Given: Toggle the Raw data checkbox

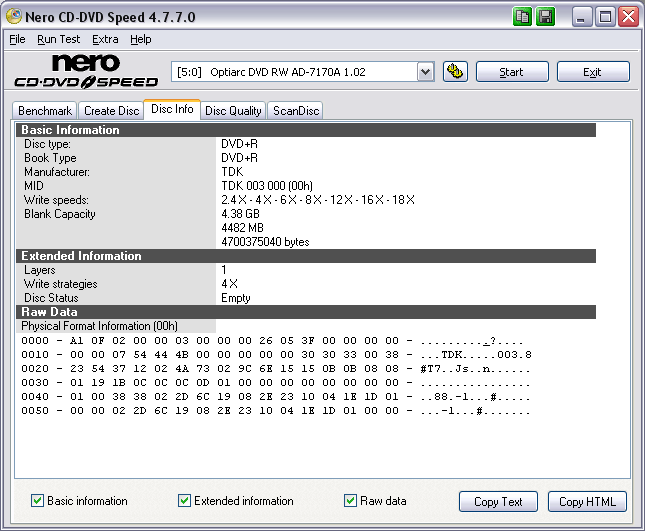Looking at the screenshot, I should coord(350,501).
